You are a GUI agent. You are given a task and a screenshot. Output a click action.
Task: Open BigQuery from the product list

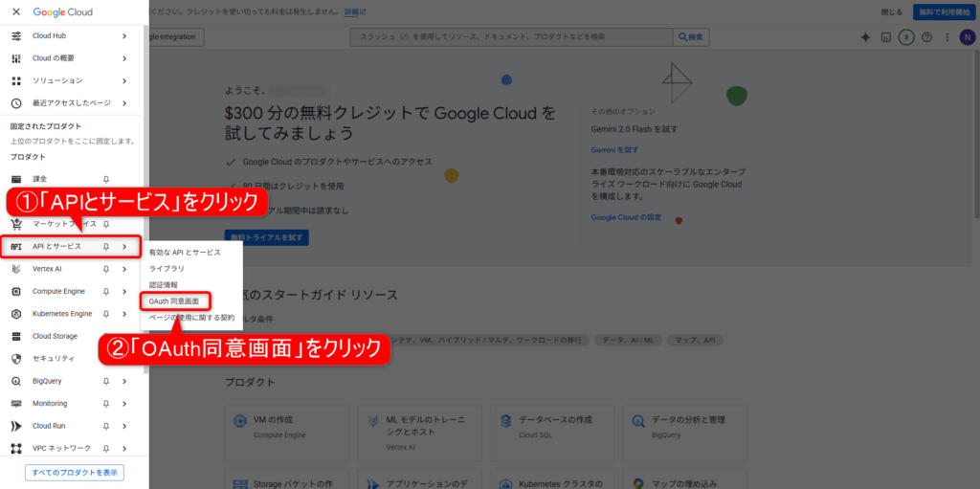click(x=47, y=381)
